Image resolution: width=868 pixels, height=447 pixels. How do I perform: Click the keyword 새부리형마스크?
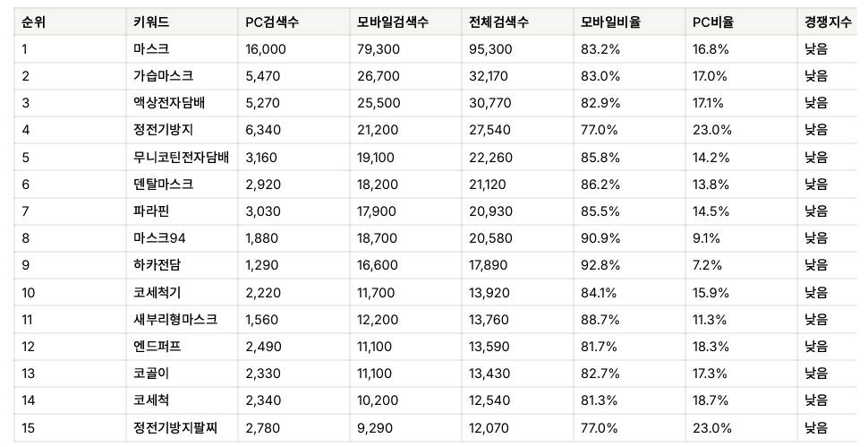tap(174, 320)
